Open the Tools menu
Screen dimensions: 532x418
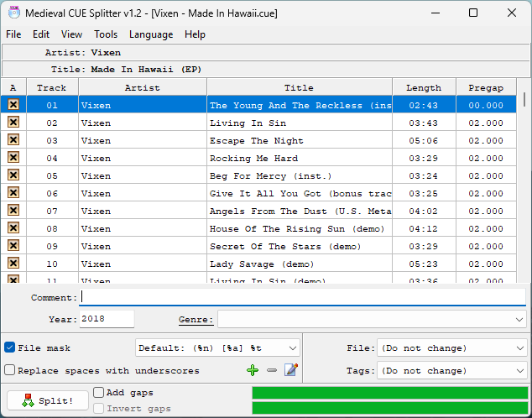click(x=106, y=34)
